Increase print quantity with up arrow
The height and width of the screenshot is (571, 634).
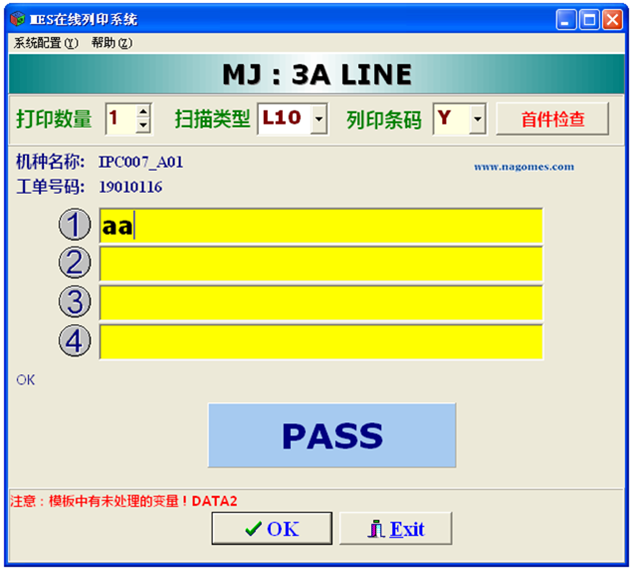143,112
